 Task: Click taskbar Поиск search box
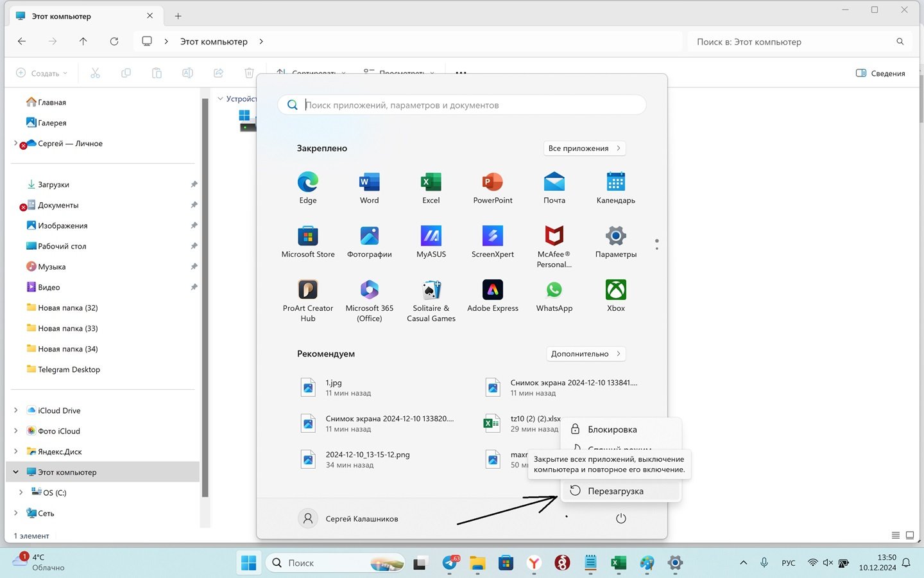point(334,563)
